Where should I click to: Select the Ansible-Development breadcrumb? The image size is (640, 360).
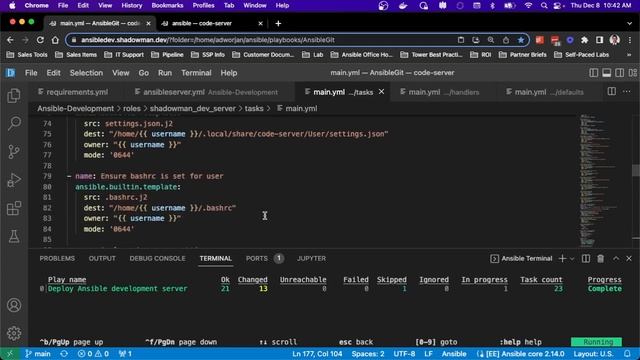coord(76,109)
